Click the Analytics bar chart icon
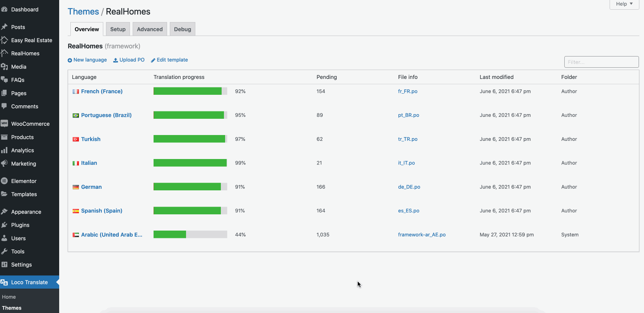 click(4, 150)
